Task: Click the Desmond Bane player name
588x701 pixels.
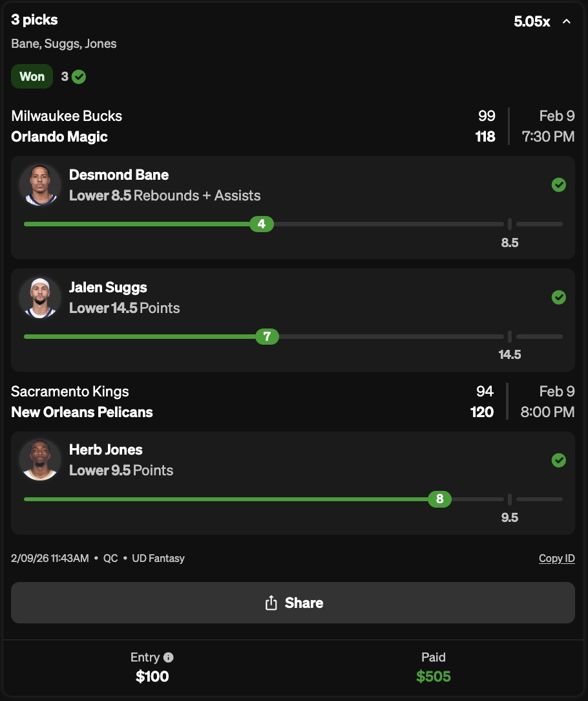Action: [x=119, y=175]
